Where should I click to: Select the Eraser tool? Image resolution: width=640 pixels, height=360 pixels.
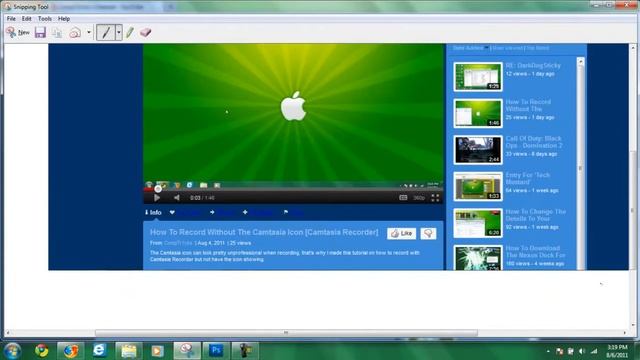click(146, 32)
